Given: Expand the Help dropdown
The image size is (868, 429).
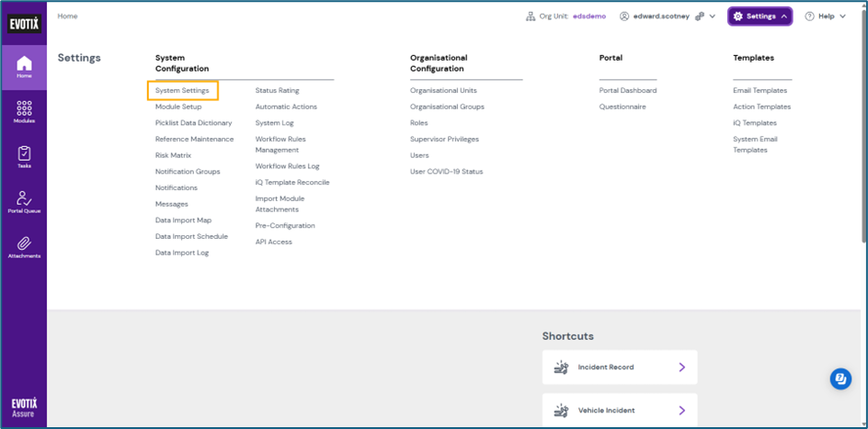Looking at the screenshot, I should pyautogui.click(x=825, y=17).
